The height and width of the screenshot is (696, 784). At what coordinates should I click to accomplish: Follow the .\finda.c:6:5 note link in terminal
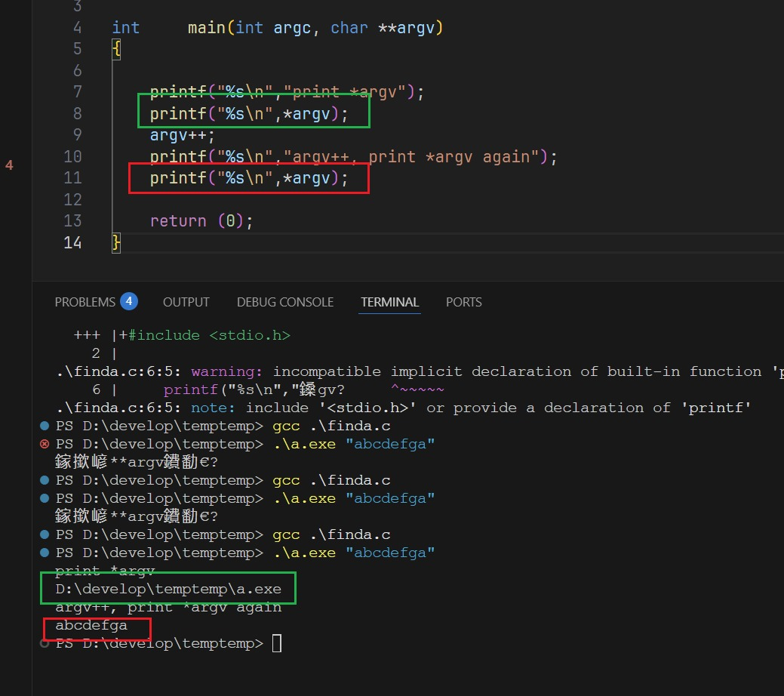120,408
